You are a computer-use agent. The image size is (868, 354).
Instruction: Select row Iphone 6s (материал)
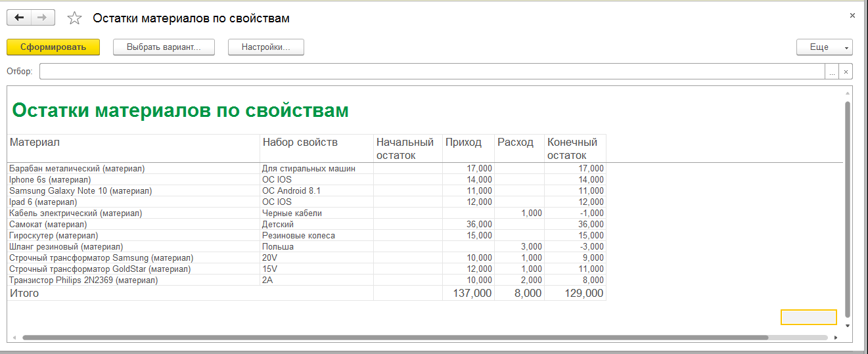click(306, 179)
